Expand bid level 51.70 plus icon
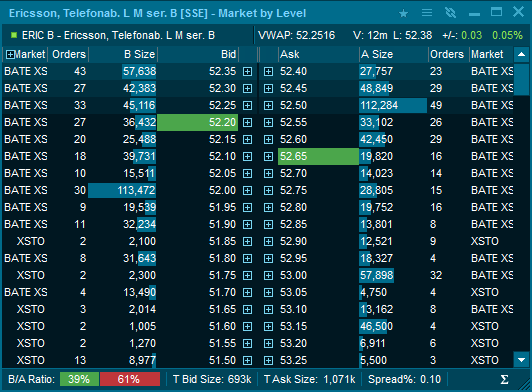 click(248, 292)
